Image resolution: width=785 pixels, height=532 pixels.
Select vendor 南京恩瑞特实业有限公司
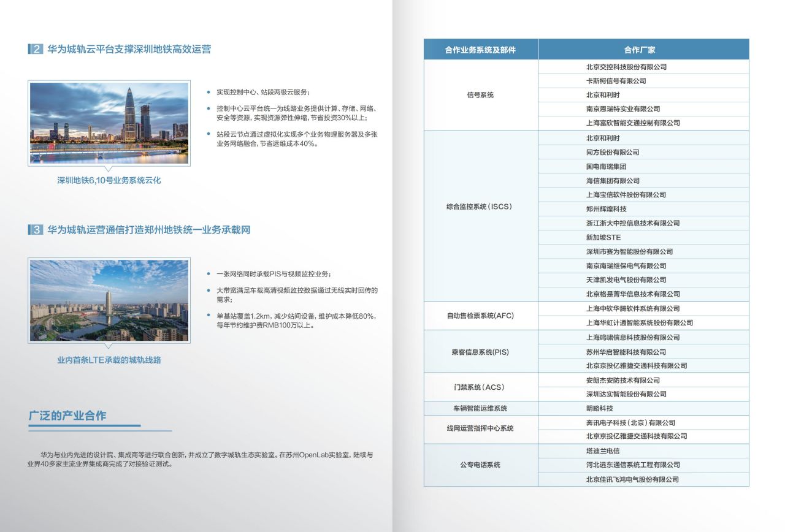[622, 109]
